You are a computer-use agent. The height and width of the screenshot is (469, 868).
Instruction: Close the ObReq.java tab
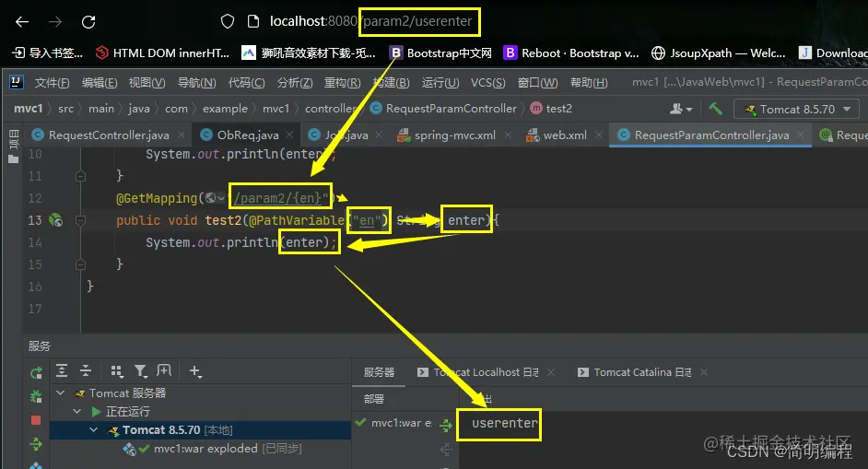click(x=289, y=135)
